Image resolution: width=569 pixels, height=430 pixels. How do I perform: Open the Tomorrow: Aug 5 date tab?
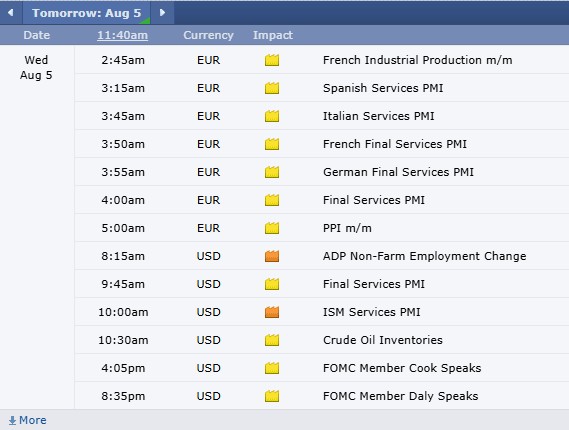[86, 13]
